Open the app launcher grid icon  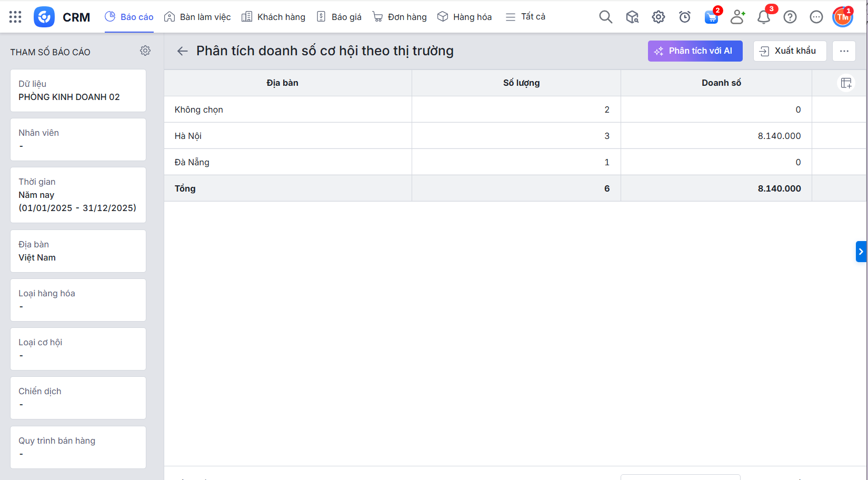[15, 17]
